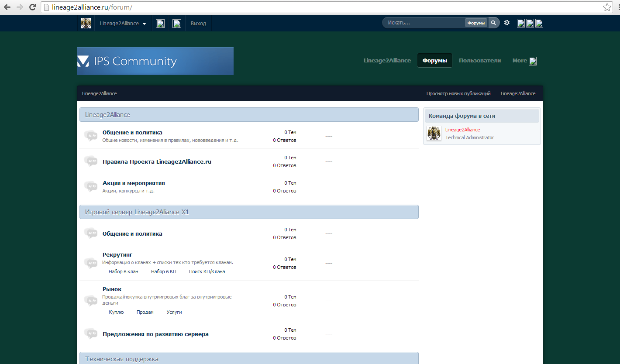Collapse the Lineage2Alliance category header
620x364 pixels.
249,115
